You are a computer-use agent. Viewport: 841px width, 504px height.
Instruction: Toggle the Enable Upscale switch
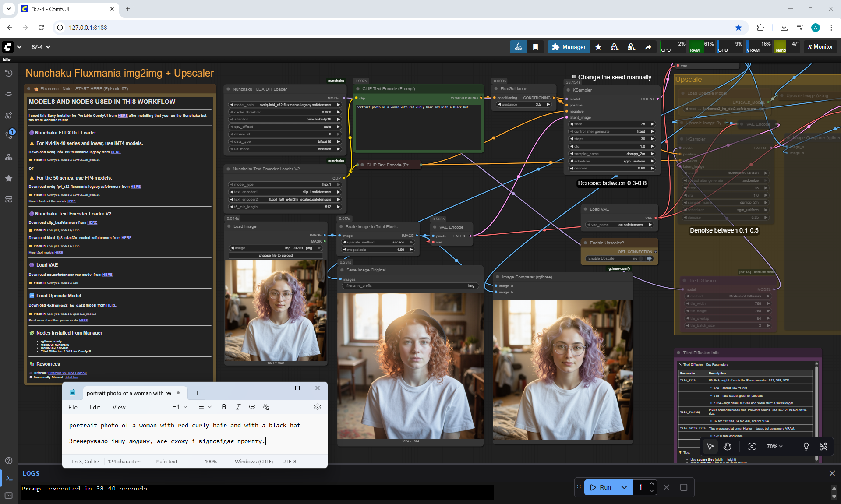pos(641,258)
